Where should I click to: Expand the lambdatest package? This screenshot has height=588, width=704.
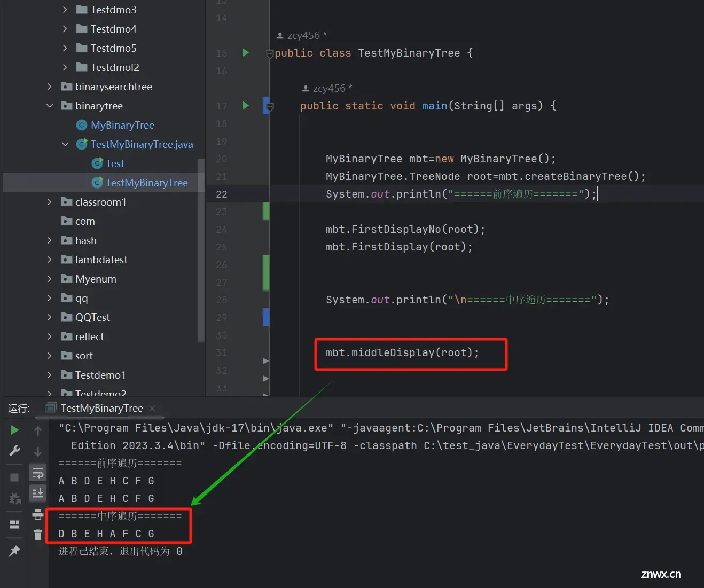50,260
